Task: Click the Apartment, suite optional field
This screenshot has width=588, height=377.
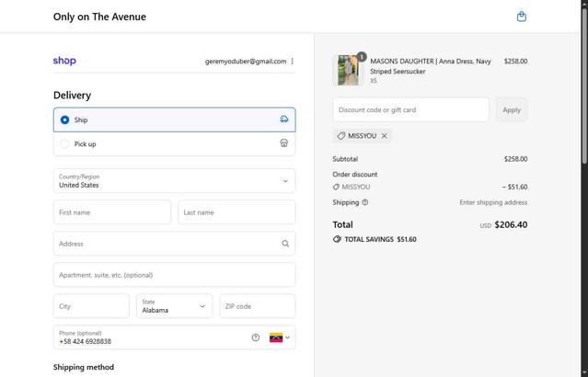Action: coord(174,275)
